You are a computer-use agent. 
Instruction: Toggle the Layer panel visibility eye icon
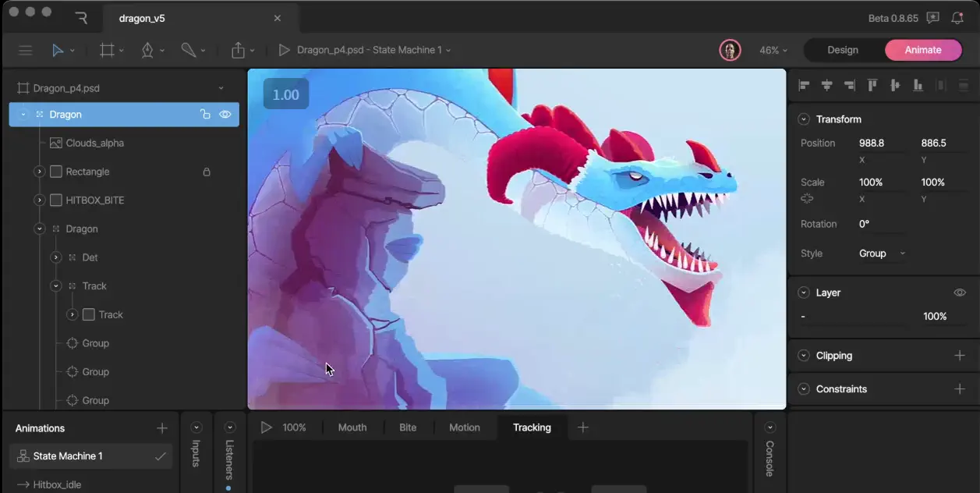coord(960,292)
